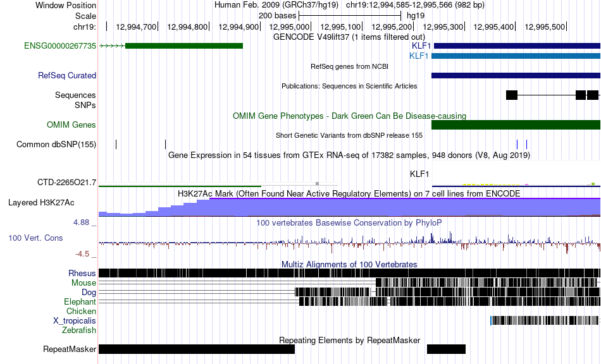The height and width of the screenshot is (364, 601).
Task: Click the SNPs track label
Action: tap(85, 105)
